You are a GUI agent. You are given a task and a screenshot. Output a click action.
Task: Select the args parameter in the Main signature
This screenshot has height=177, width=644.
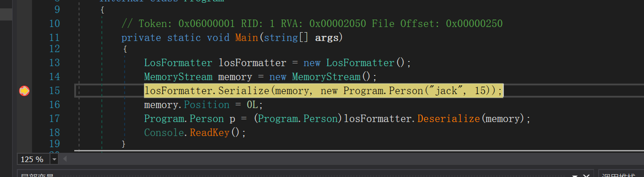coord(326,38)
